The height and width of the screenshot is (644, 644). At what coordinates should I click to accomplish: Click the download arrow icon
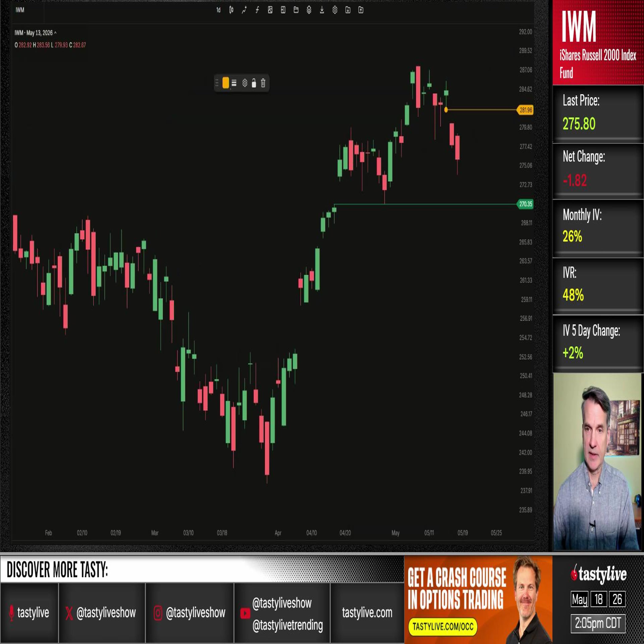click(x=322, y=10)
